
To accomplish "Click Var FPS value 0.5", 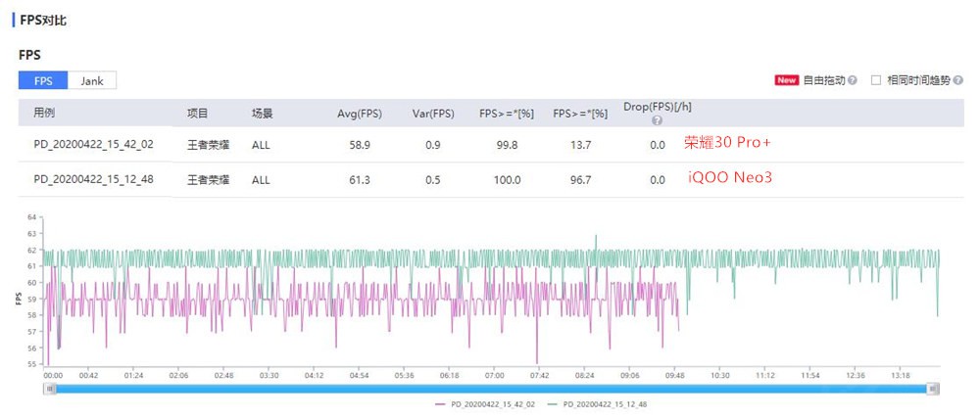I will (x=434, y=180).
